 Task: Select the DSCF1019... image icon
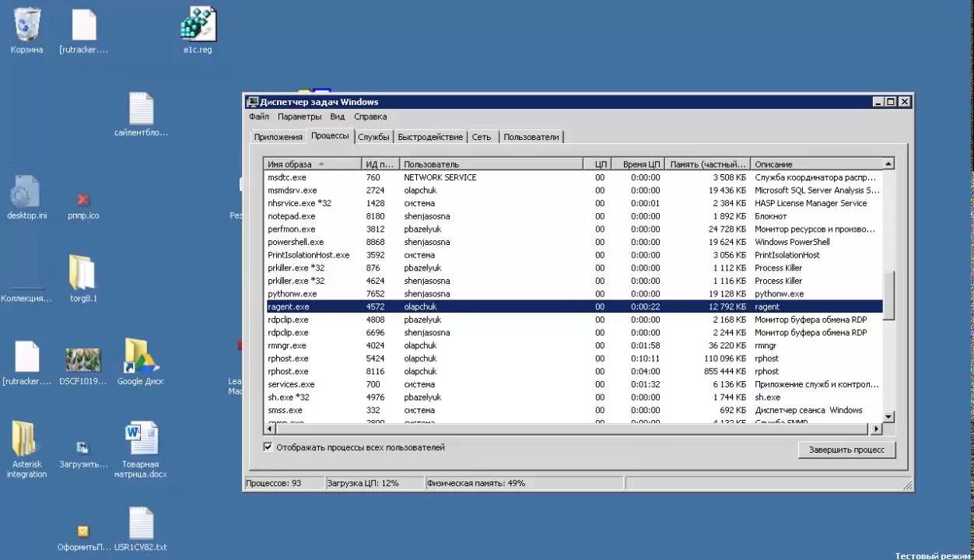83,366
